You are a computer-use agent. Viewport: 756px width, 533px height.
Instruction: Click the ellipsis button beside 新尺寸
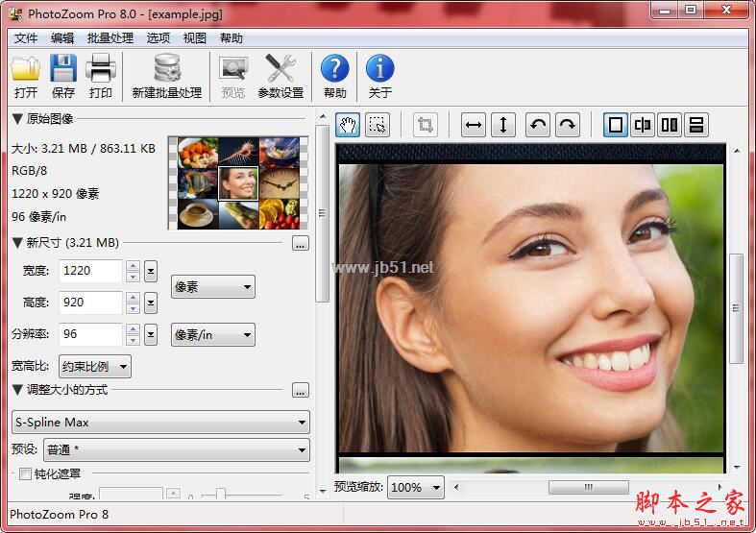[301, 243]
